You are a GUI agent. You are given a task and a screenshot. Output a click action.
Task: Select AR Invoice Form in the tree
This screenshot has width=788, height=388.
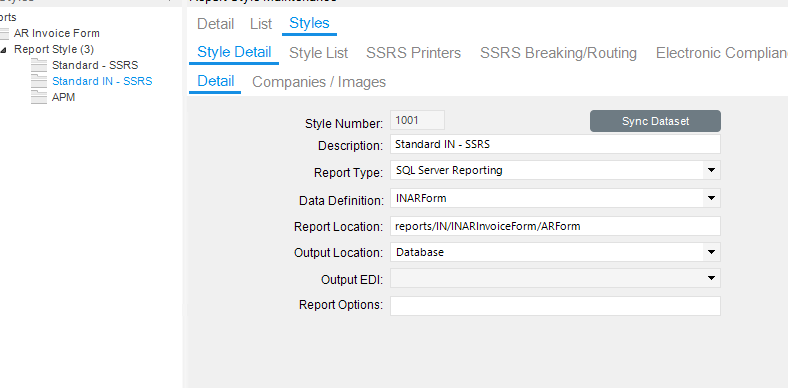(x=57, y=34)
